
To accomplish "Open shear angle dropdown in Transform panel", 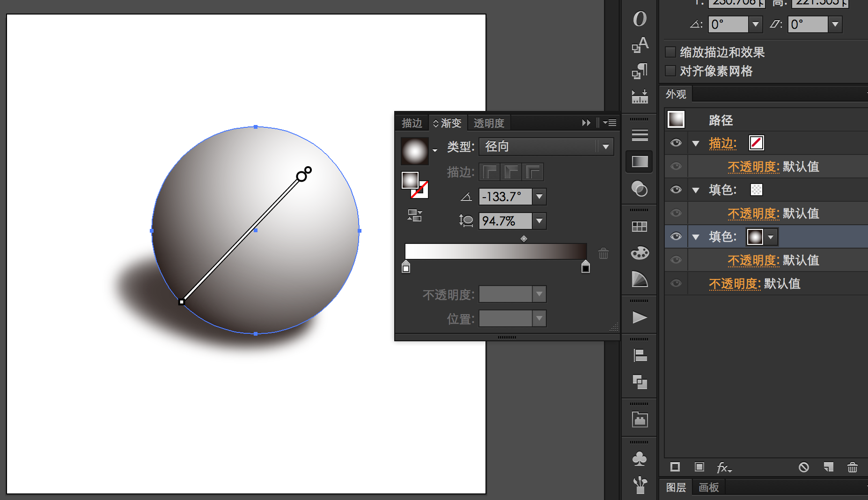I will (835, 24).
